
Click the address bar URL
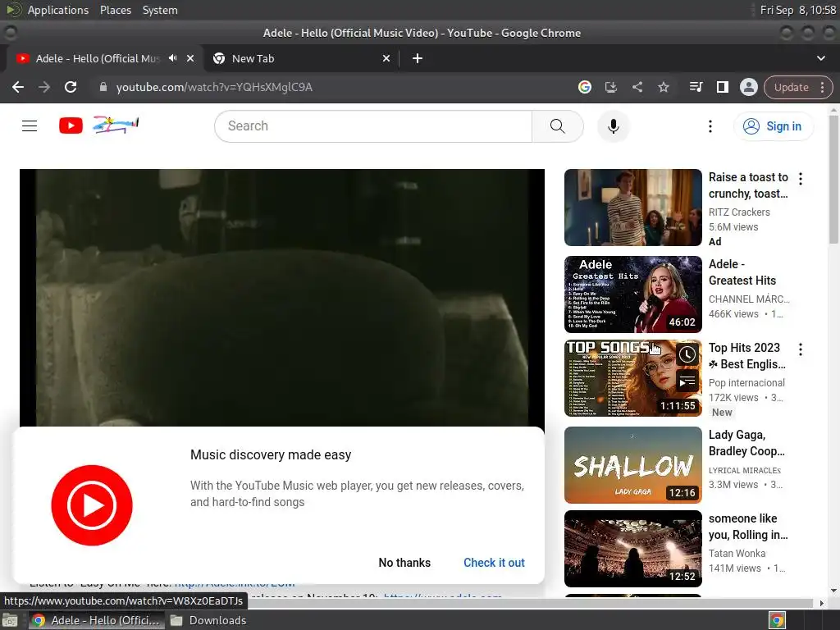(x=214, y=87)
